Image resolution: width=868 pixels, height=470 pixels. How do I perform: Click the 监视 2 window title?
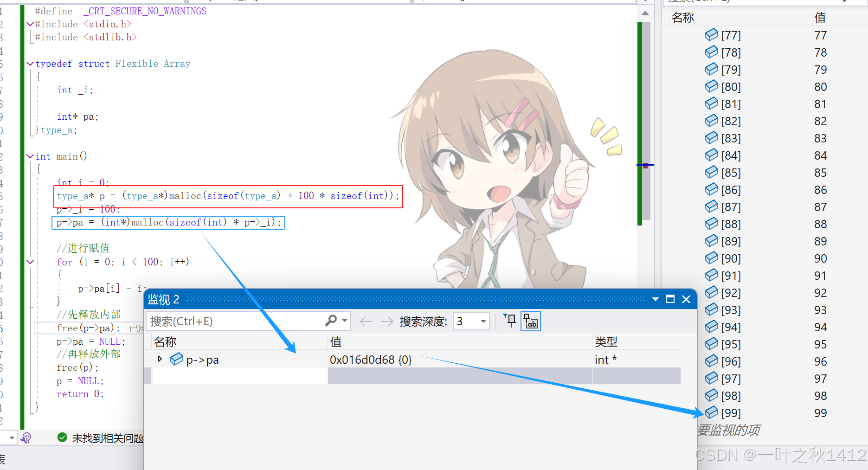pos(163,299)
